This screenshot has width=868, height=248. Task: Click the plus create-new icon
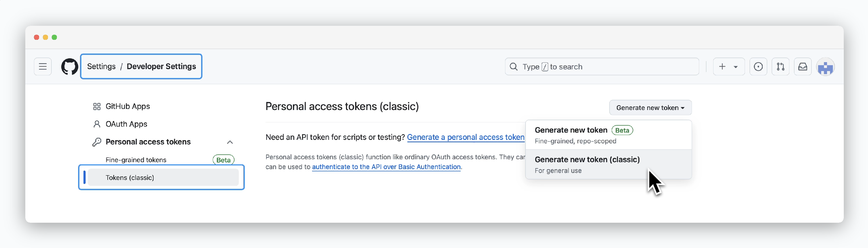(722, 67)
